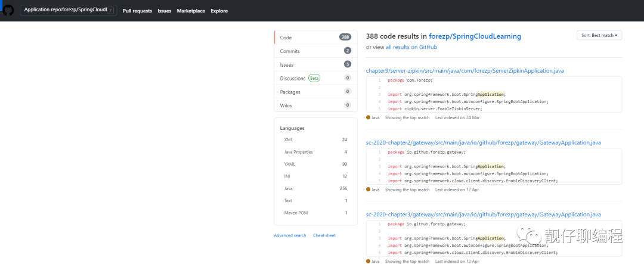Viewport: 644px width, 264px height.
Task: Go to Marketplace in top navigation
Action: [191, 11]
